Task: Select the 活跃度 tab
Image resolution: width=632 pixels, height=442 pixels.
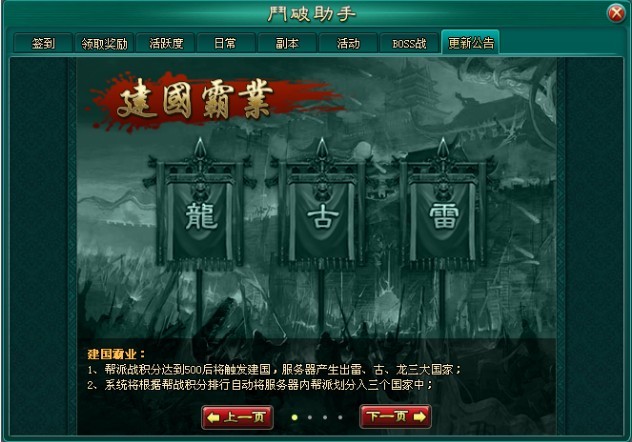Action: click(166, 43)
